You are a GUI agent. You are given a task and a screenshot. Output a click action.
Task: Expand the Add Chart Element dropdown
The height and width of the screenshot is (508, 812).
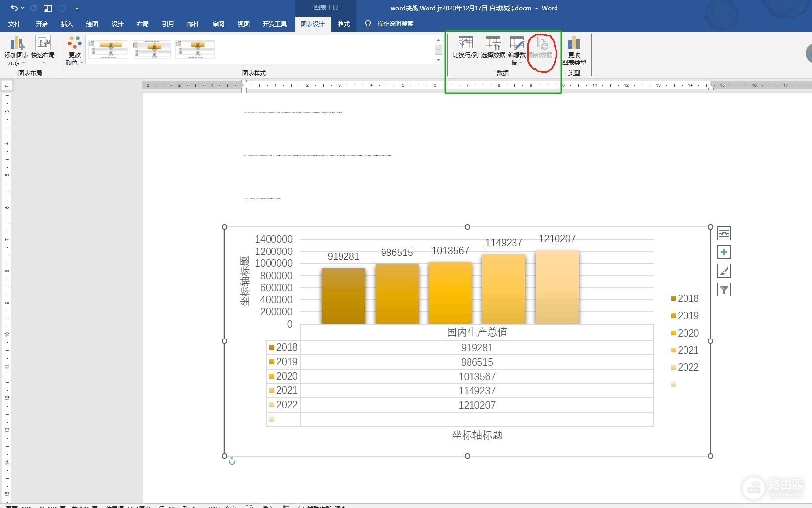pyautogui.click(x=16, y=50)
